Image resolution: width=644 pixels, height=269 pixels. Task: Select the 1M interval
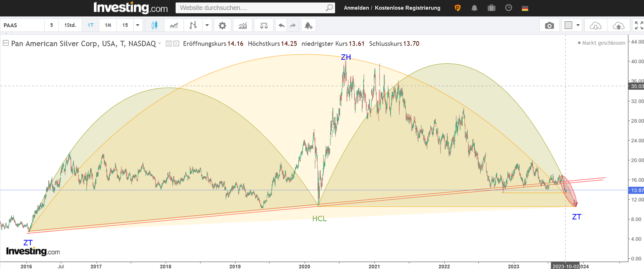(108, 25)
